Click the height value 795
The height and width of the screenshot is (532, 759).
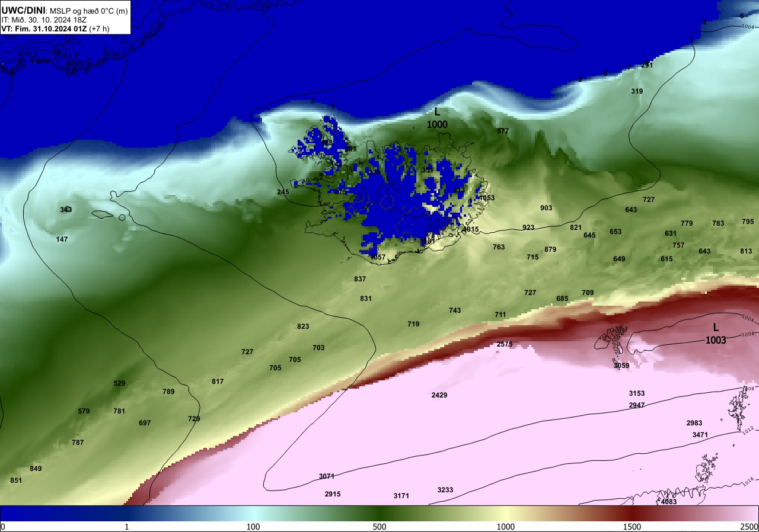click(x=748, y=222)
